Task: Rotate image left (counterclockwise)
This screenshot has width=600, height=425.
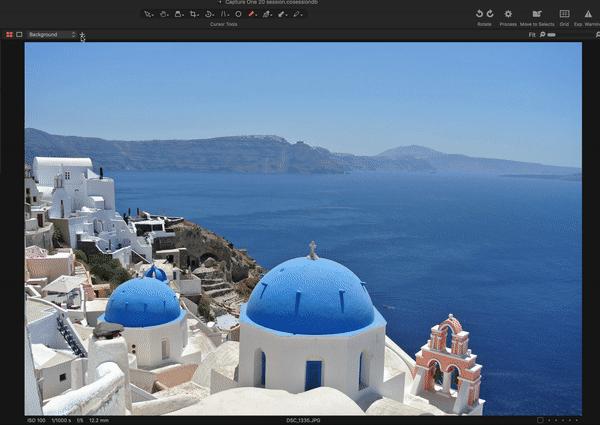Action: coord(480,13)
